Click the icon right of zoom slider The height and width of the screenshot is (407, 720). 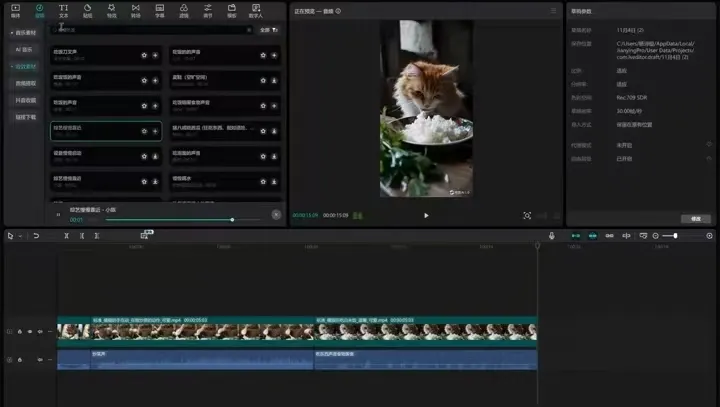709,236
